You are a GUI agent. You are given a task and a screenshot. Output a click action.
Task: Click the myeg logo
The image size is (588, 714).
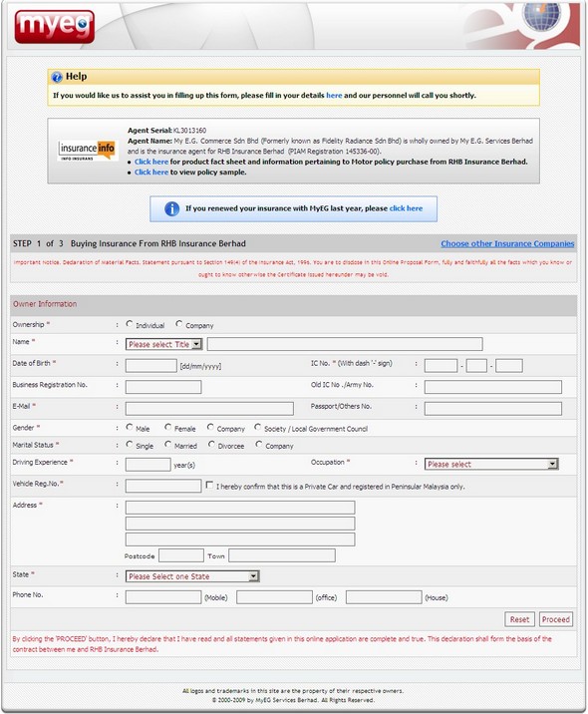click(x=55, y=26)
